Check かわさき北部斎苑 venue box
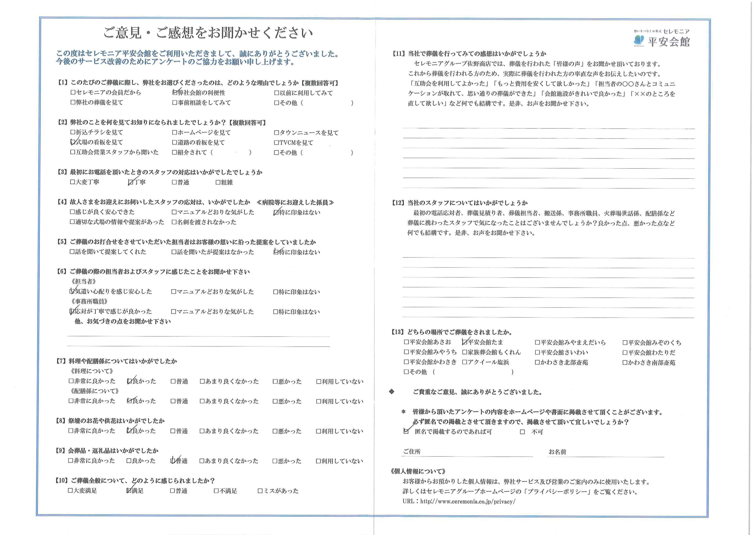Screen dimensions: 756x535 pyautogui.click(x=538, y=363)
